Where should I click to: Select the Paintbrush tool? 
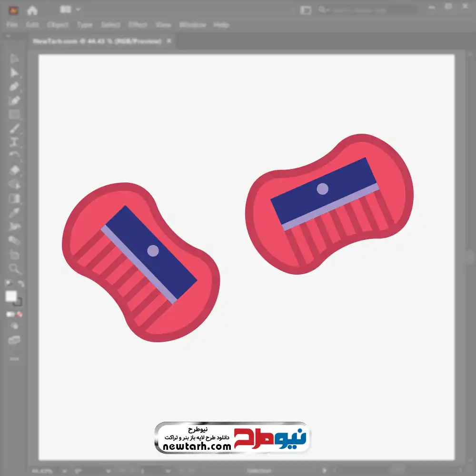pyautogui.click(x=14, y=129)
